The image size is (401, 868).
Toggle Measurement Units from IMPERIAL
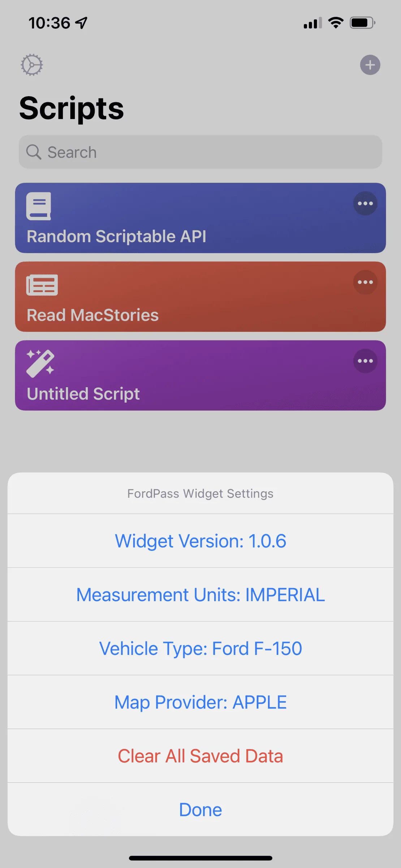coord(200,595)
